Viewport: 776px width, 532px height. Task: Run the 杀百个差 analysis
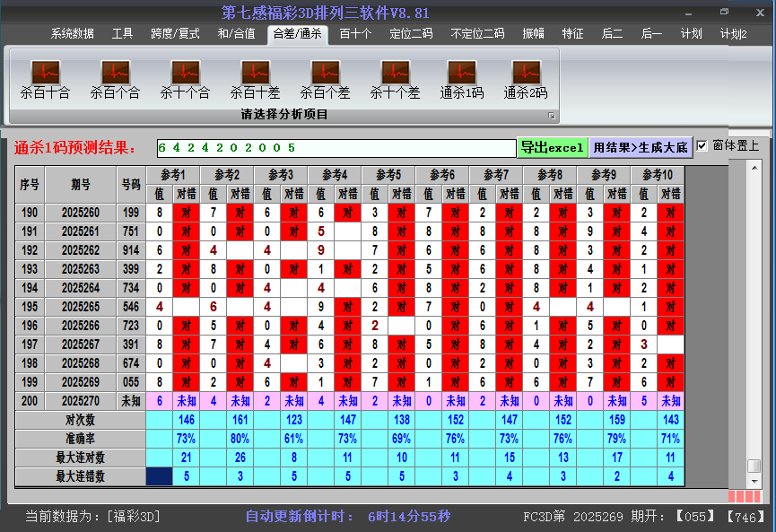point(325,73)
